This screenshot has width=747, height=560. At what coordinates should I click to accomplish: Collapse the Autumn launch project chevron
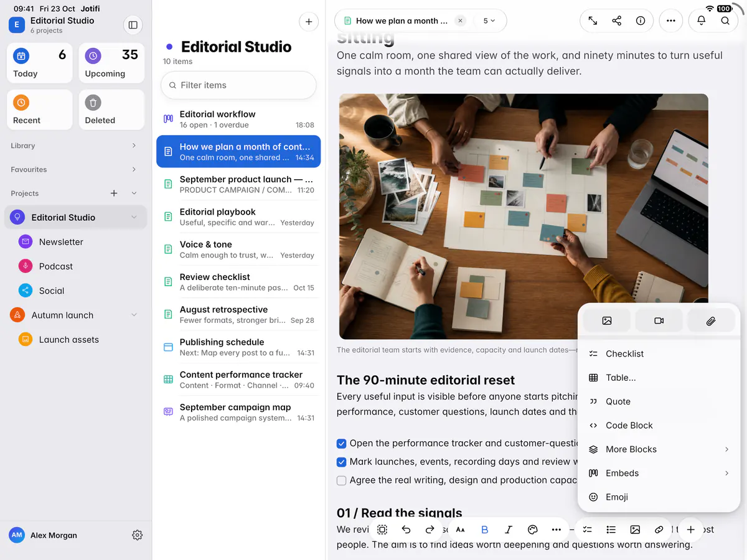(134, 315)
